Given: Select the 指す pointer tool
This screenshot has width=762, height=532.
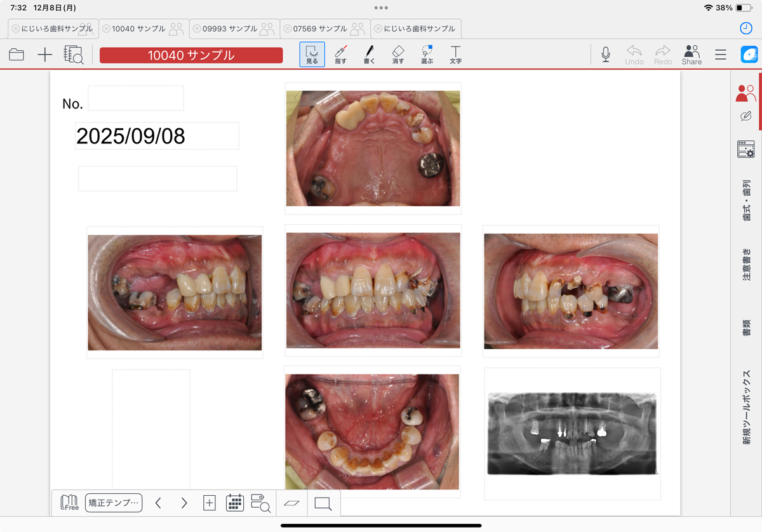Looking at the screenshot, I should click(x=341, y=55).
